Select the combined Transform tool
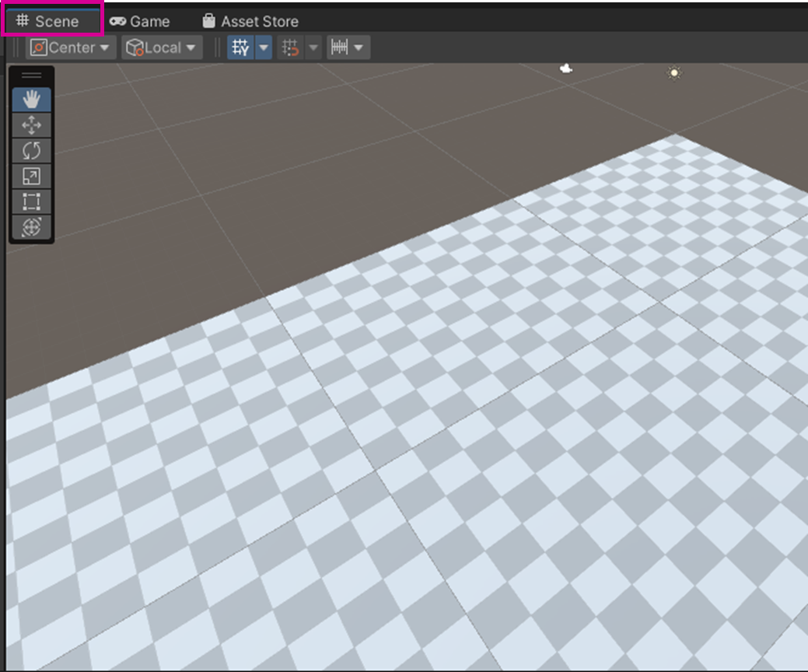The height and width of the screenshot is (672, 808). point(31,227)
